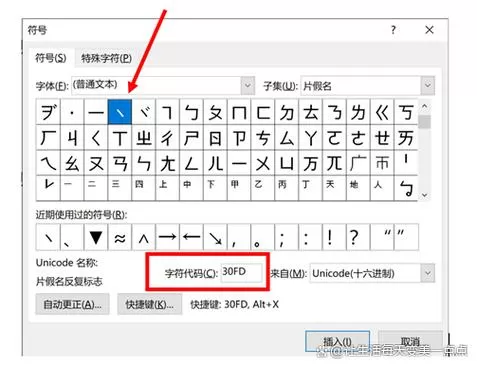Select the ㄖ bopomofo symbol
The height and width of the screenshot is (368, 477).
tap(215, 137)
